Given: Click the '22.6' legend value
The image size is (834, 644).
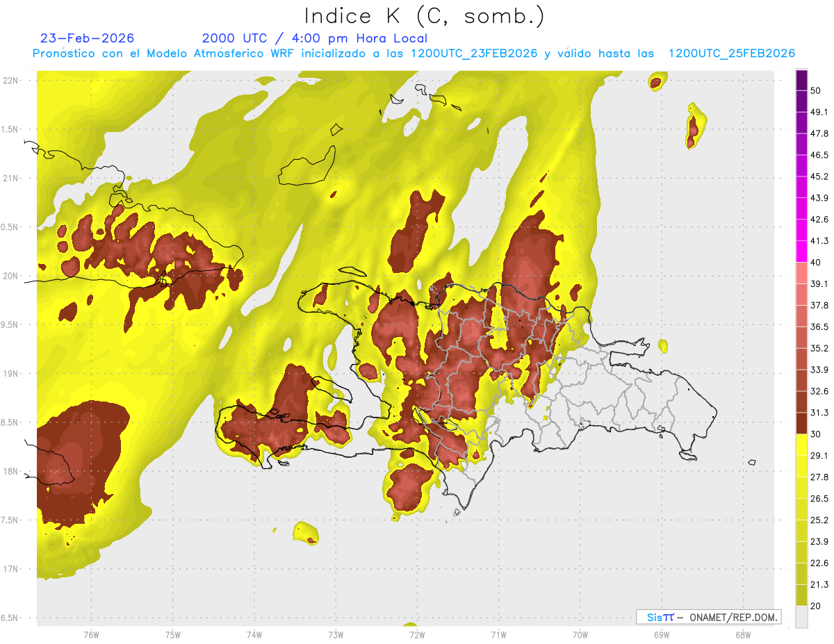Looking at the screenshot, I should click(x=819, y=563).
